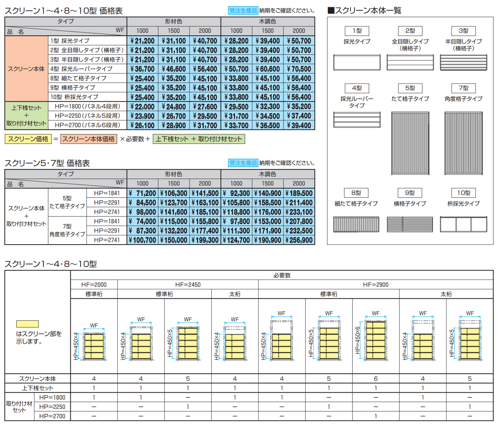Click the 受注生産品 badge above the スクリーン5・7型 table
This screenshot has height=428, width=504.
point(243,163)
